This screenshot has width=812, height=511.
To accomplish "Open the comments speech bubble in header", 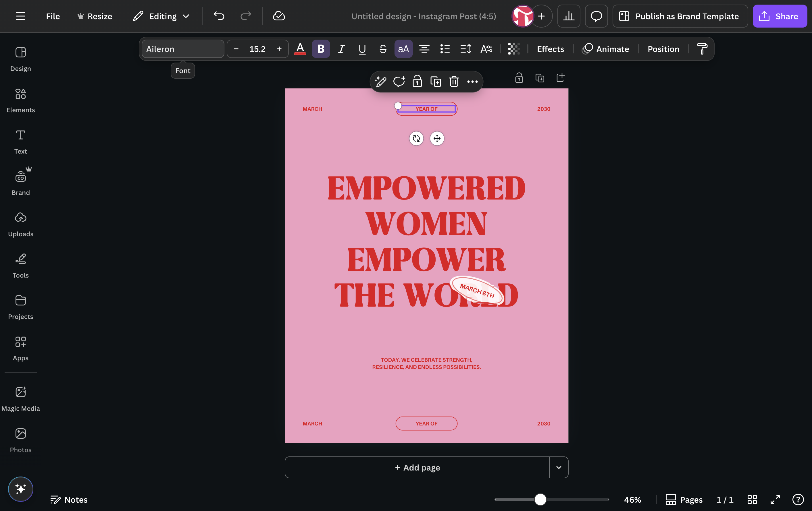I will coord(596,16).
